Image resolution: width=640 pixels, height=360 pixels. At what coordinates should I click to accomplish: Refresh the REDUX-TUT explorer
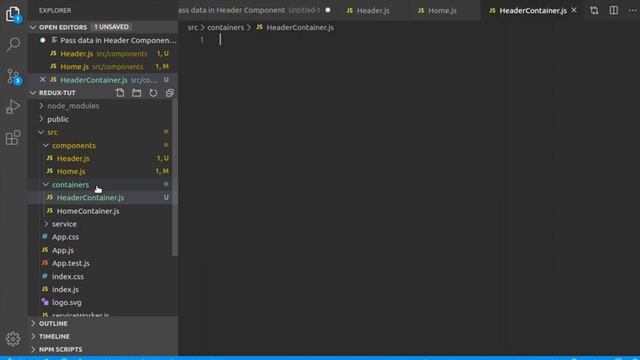click(x=153, y=93)
